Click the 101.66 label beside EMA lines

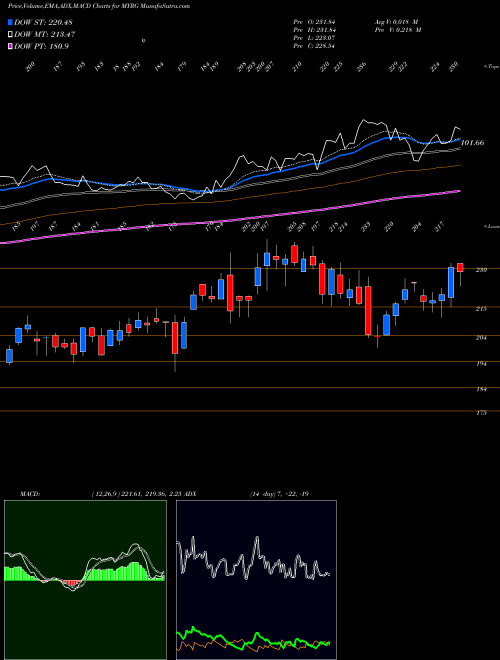[473, 143]
